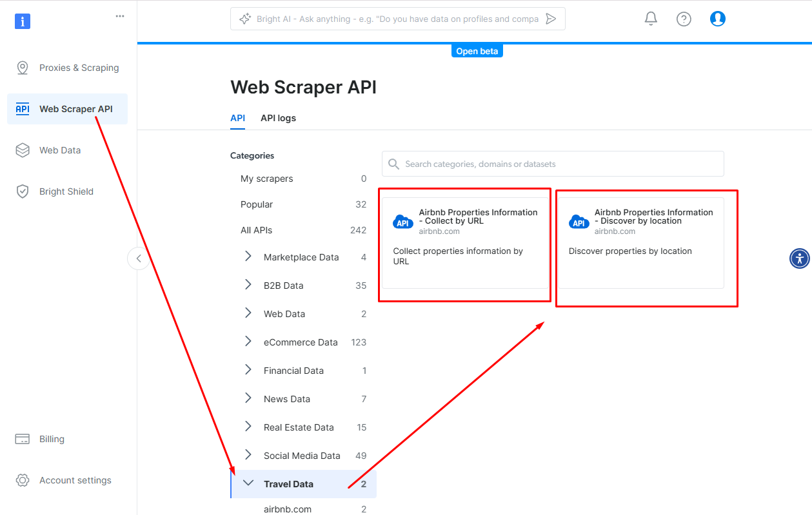Open the three-dot sidebar menu
This screenshot has width=812, height=515.
pos(120,16)
